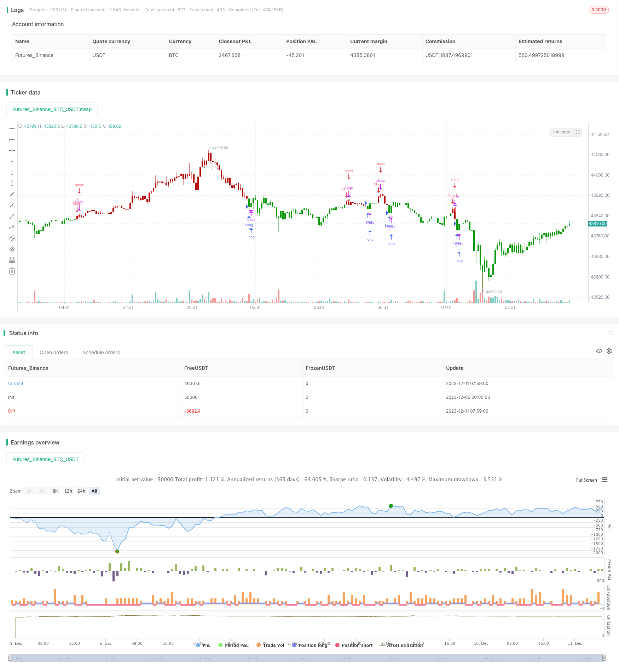619x672 pixels.
Task: Open the earnings chart hamburger menu
Action: 604,480
